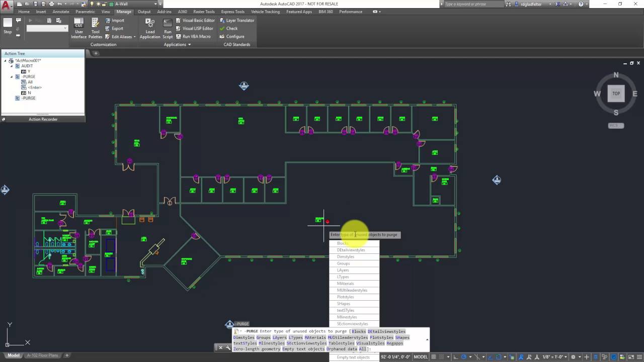Click the Help question mark icon

pyautogui.click(x=581, y=4)
